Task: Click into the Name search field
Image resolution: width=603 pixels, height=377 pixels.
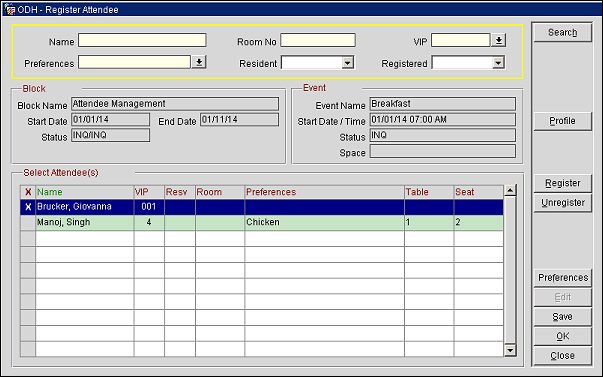Action: coord(142,40)
